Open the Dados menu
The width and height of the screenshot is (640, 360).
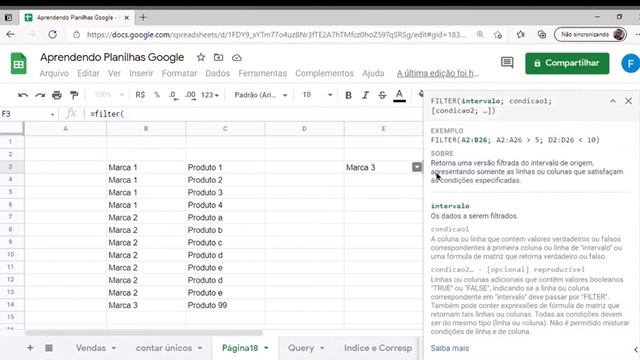pyautogui.click(x=218, y=73)
